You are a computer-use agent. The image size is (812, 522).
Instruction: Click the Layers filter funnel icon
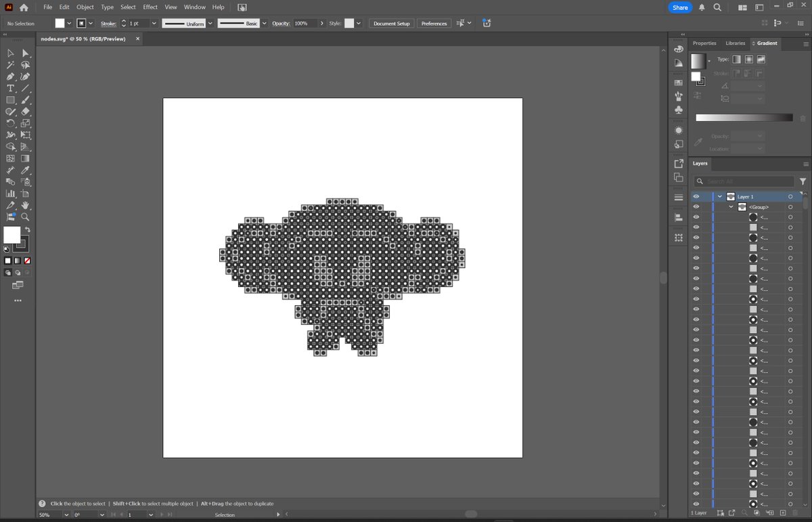[803, 181]
